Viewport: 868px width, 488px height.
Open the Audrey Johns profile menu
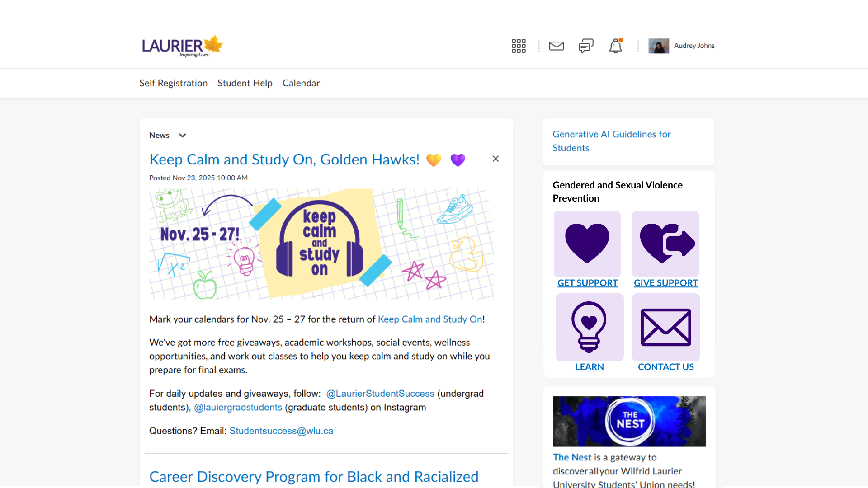coord(681,46)
